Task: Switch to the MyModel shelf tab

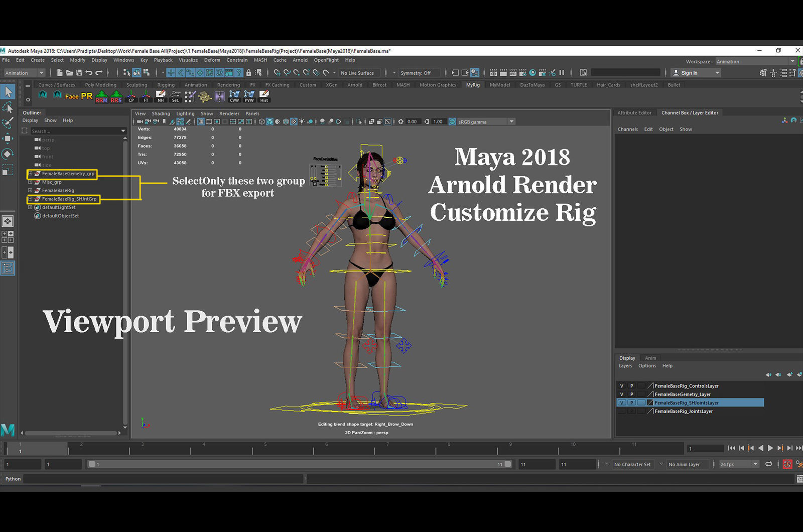Action: tap(500, 85)
